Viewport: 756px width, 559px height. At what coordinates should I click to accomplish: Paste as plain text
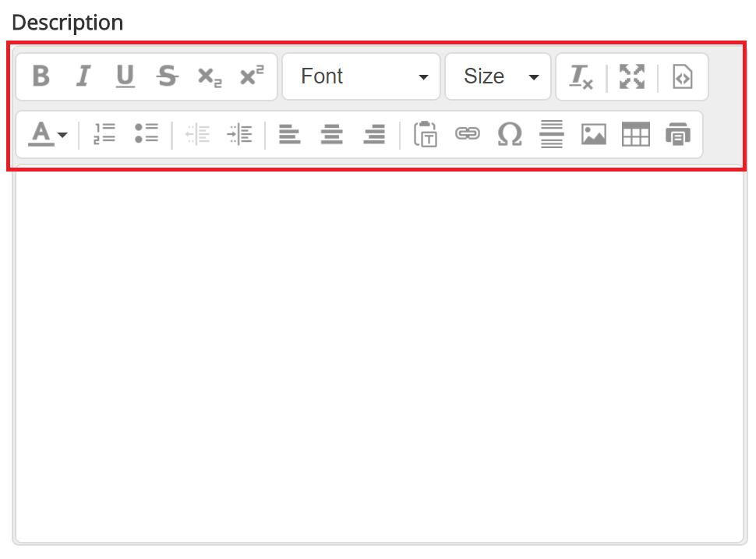426,134
